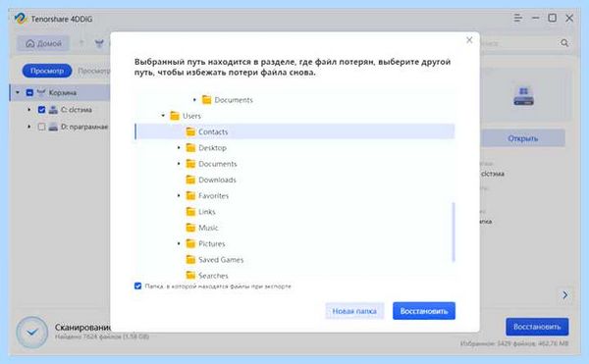The width and height of the screenshot is (589, 364).
Task: Click the drive preview thumbnail
Action: point(523,96)
